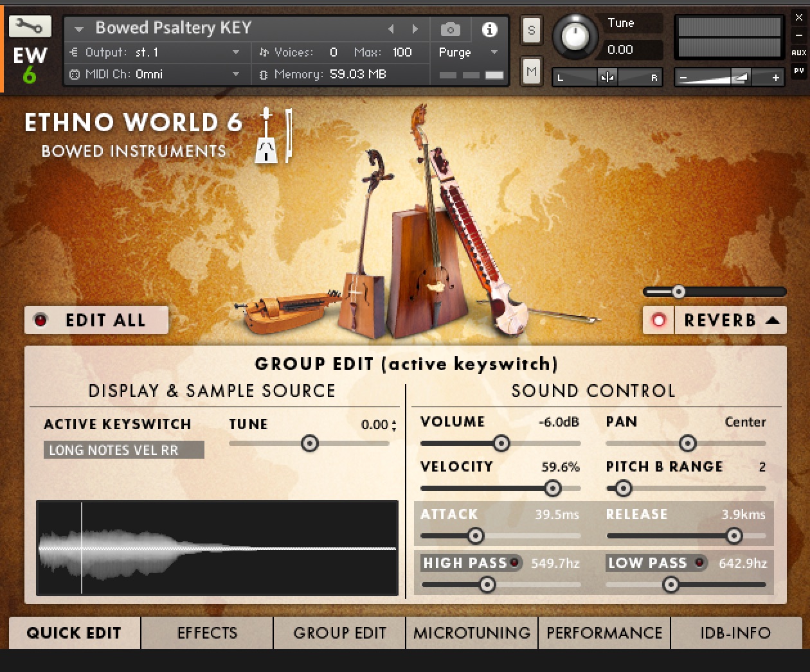
Task: Switch to the PERFORMANCE tab
Action: [x=604, y=633]
